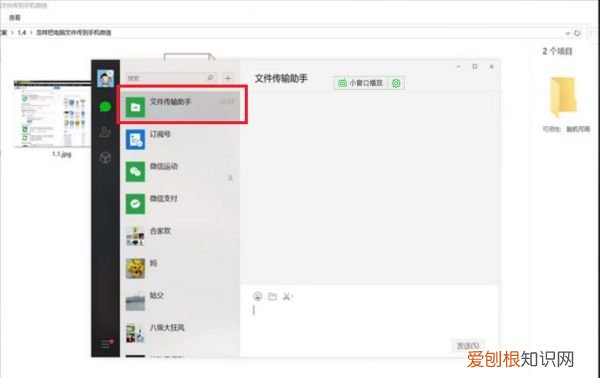The width and height of the screenshot is (600, 378).
Task: Click the magnifier icon in WeChat search
Action: pos(210,78)
